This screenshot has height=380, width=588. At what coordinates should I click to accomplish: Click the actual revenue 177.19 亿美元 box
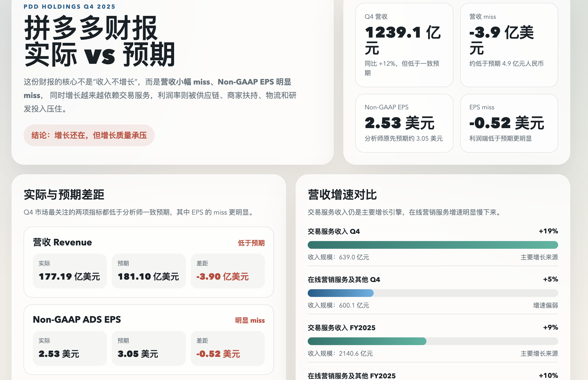pyautogui.click(x=70, y=271)
